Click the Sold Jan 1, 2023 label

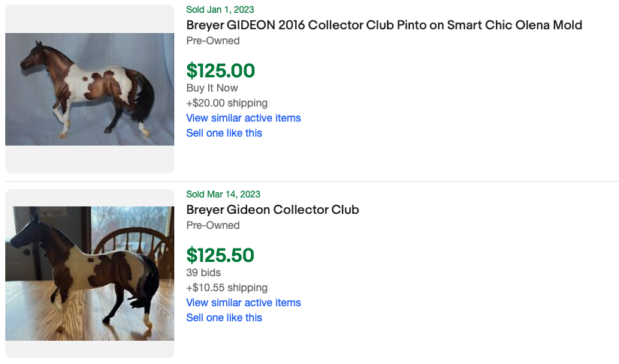pos(220,10)
